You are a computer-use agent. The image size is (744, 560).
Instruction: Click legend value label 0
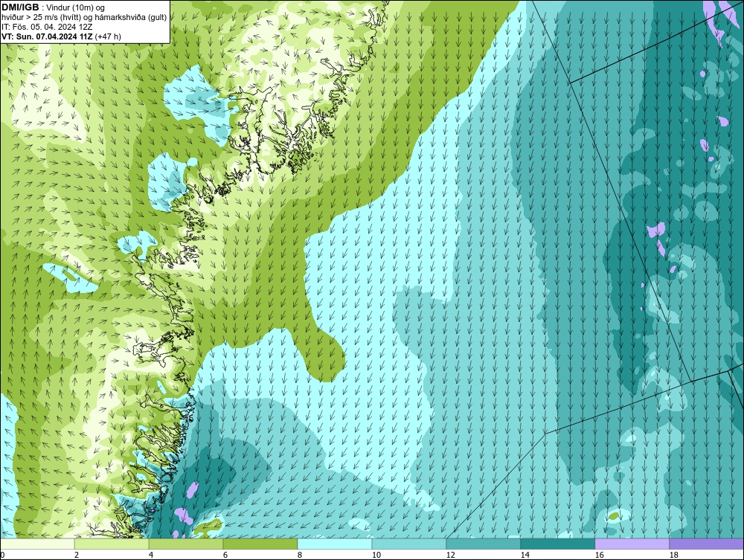(x=2, y=555)
